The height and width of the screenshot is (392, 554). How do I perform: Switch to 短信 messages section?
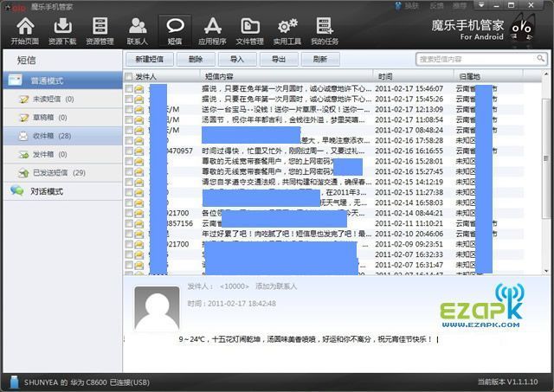pyautogui.click(x=175, y=31)
